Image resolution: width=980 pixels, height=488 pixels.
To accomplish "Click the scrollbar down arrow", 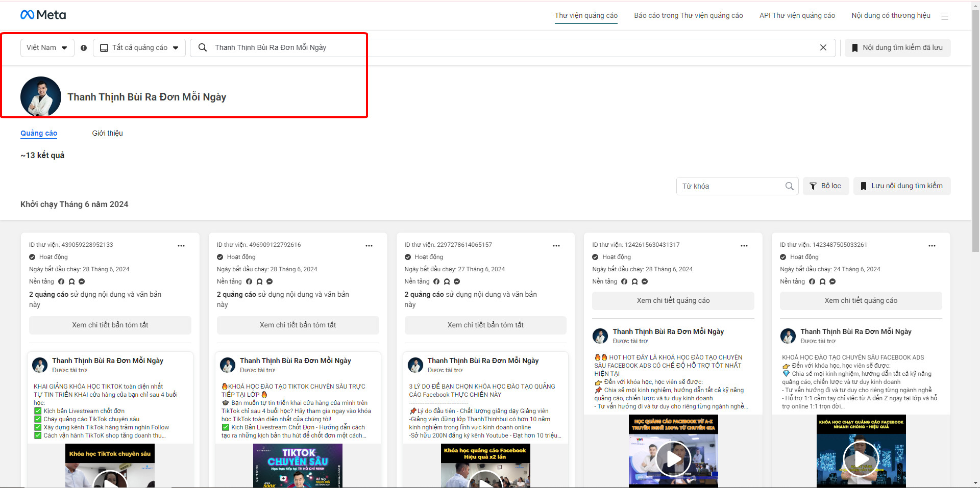I will click(x=975, y=483).
